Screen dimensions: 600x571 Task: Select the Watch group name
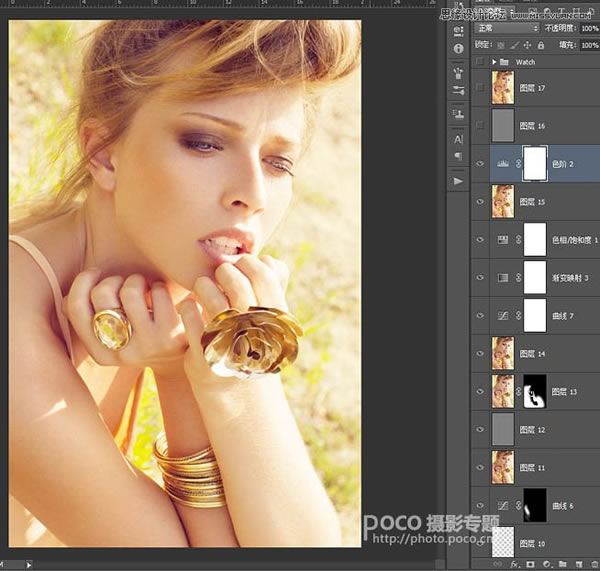[525, 62]
